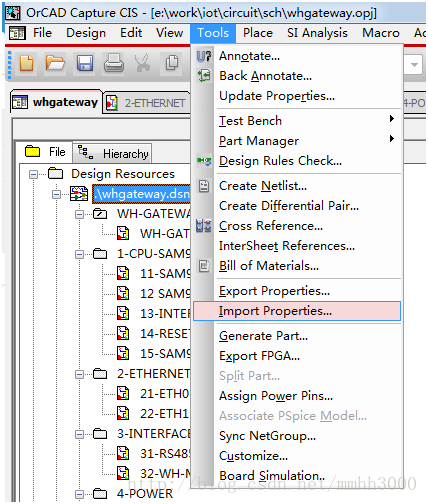Close the open Tools menu
The height and width of the screenshot is (504, 428).
[213, 33]
